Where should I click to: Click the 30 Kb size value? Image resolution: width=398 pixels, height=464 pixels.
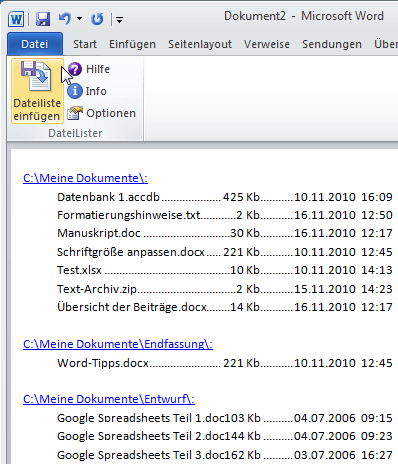[245, 233]
